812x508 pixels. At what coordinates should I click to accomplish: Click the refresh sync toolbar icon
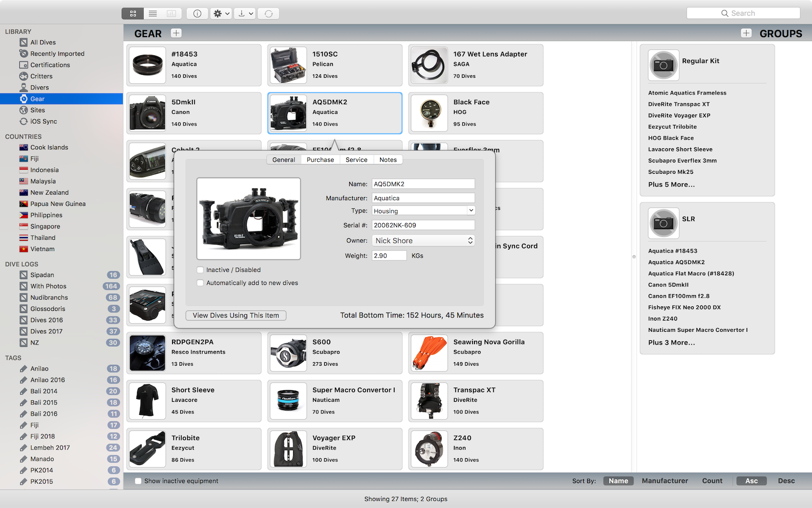(x=268, y=14)
